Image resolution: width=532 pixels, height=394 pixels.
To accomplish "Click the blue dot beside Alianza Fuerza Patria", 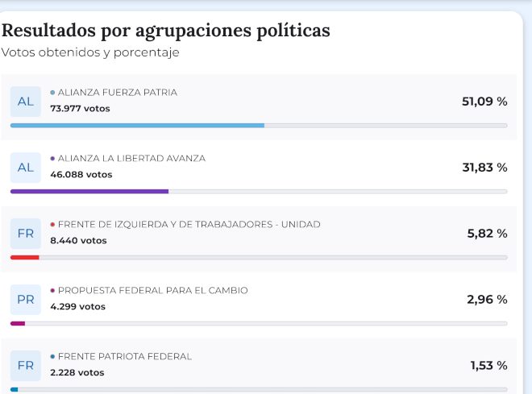I will coord(52,93).
